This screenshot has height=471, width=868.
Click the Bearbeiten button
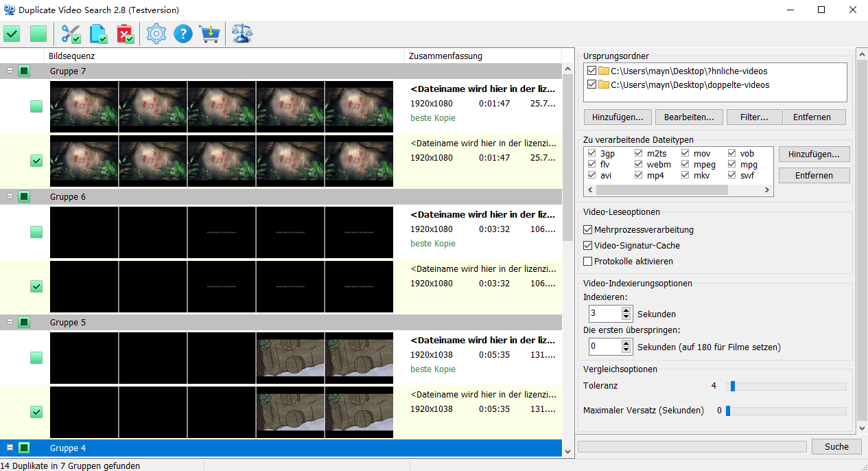[x=689, y=117]
